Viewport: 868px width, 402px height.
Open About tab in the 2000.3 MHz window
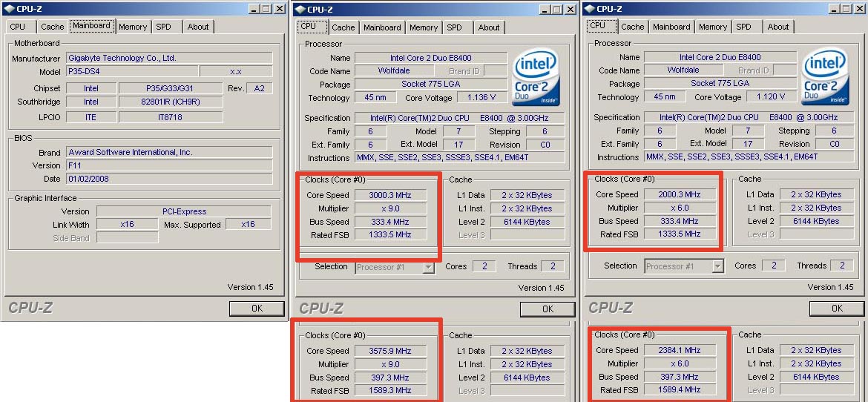tap(778, 27)
